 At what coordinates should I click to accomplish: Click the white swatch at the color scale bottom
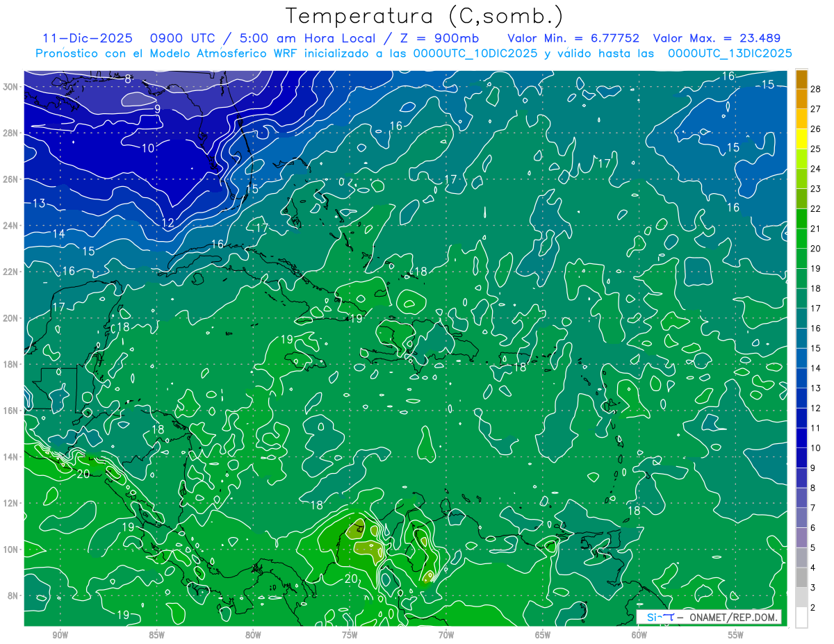[802, 618]
